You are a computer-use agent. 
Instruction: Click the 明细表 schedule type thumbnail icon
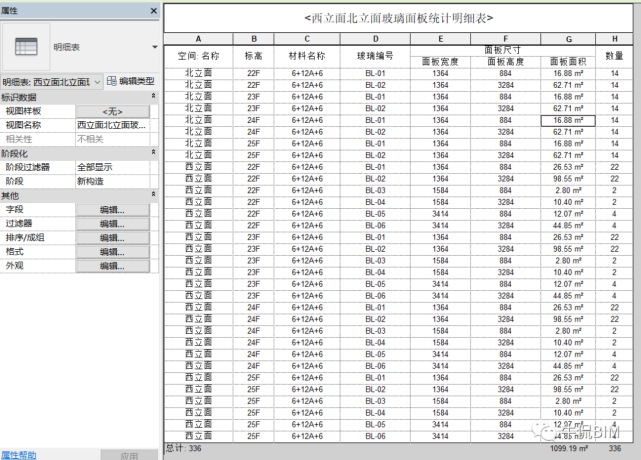tap(26, 47)
